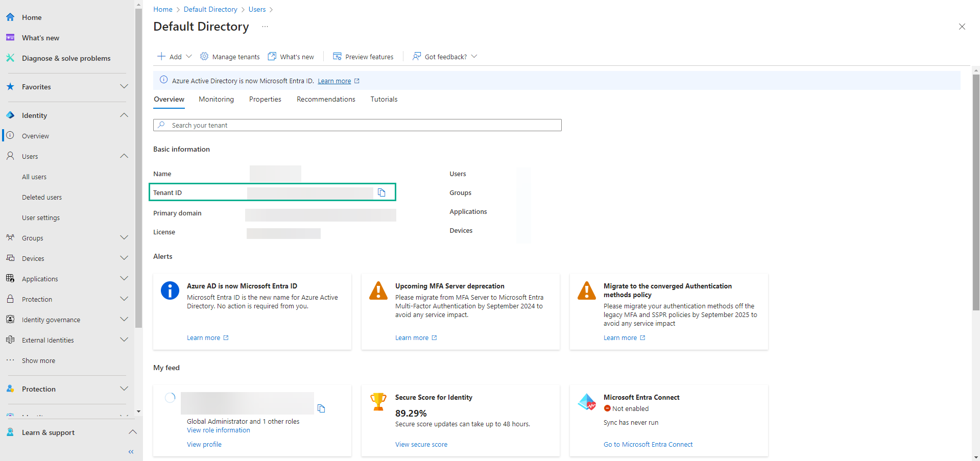Open the Recommendations tab

pos(326,99)
